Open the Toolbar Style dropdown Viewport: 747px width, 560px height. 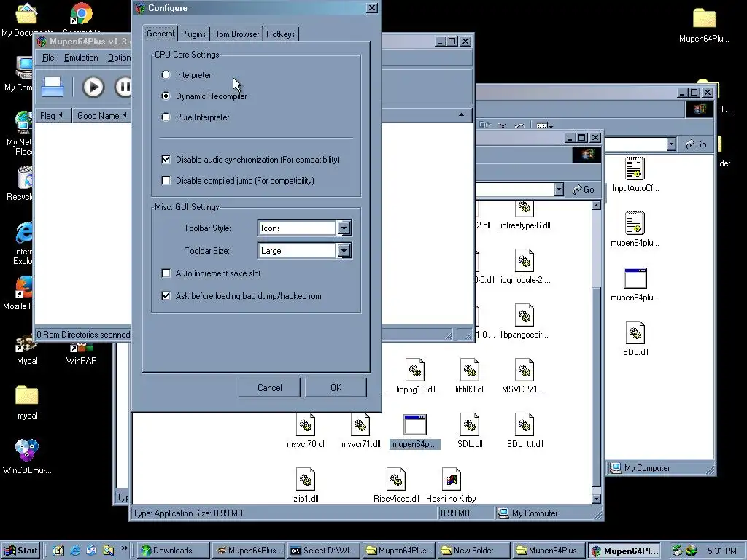[344, 228]
